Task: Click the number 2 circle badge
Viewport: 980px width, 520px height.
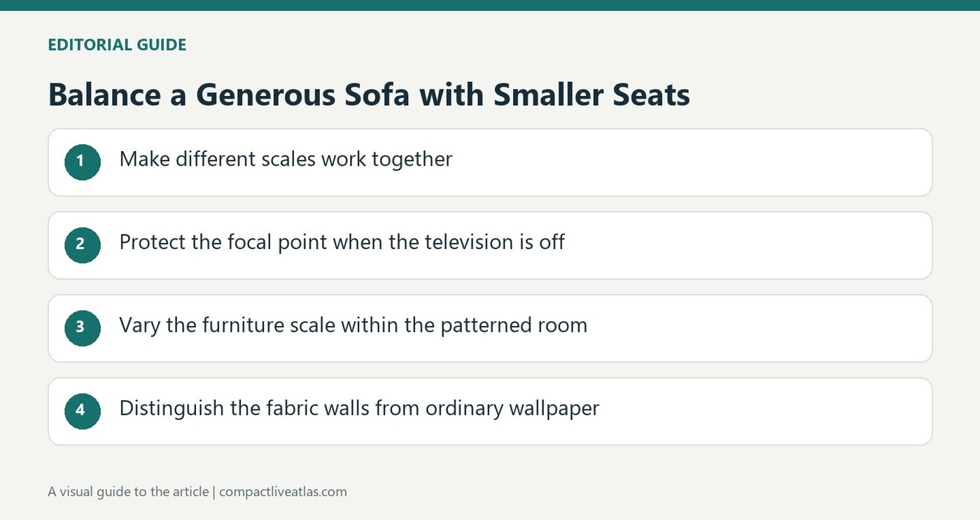Action: (83, 245)
